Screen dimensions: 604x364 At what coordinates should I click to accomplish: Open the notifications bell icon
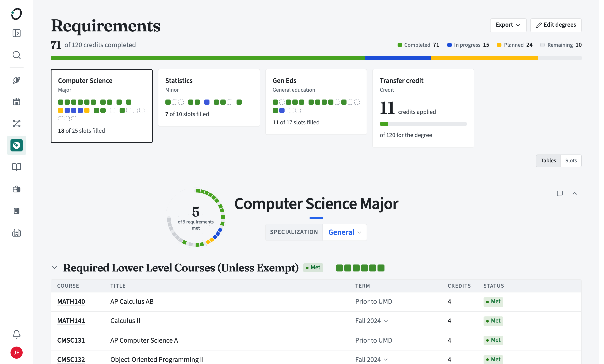16,334
